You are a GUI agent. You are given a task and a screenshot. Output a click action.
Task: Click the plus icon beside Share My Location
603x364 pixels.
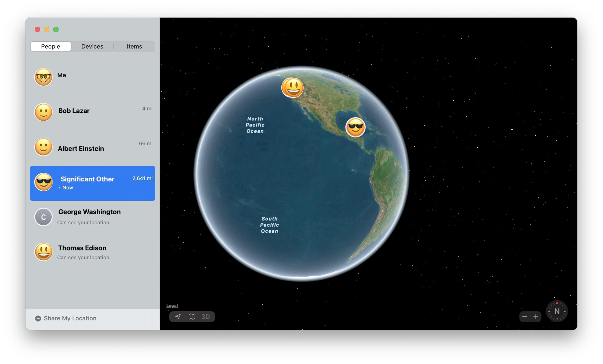coord(38,318)
